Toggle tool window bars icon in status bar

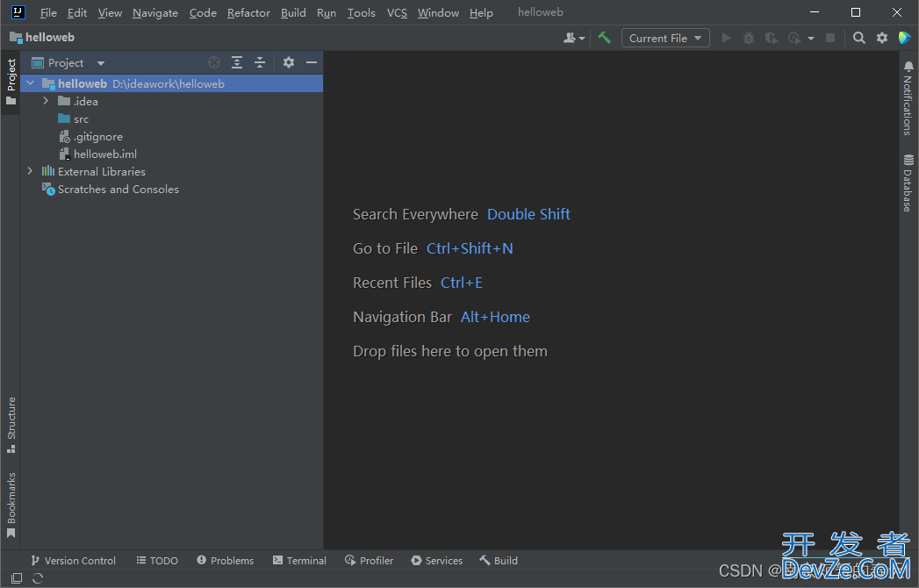click(17, 578)
